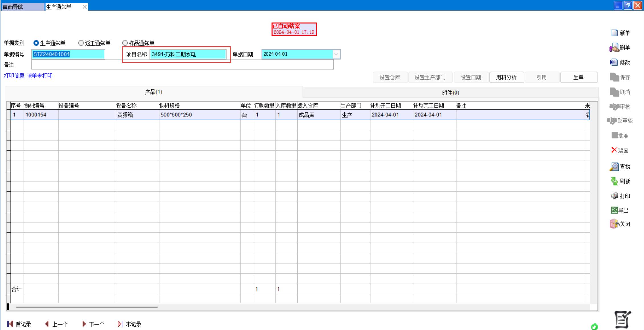The image size is (644, 330).
Task: Select the 生产通知单 radio button
Action: (36, 43)
